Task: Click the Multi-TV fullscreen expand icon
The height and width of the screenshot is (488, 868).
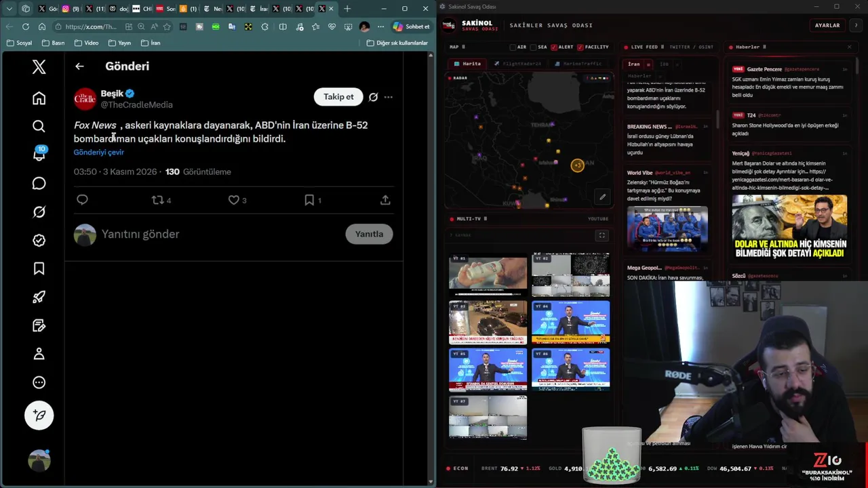Action: [601, 235]
